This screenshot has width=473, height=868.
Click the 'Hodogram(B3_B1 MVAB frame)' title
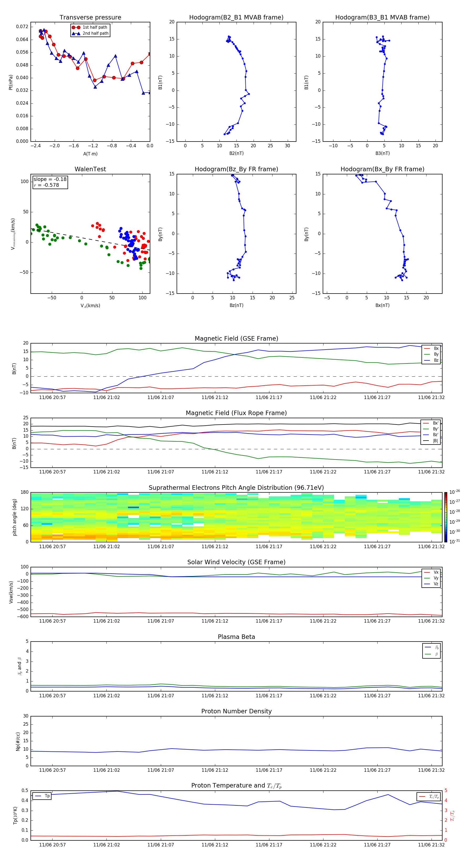[x=382, y=18]
